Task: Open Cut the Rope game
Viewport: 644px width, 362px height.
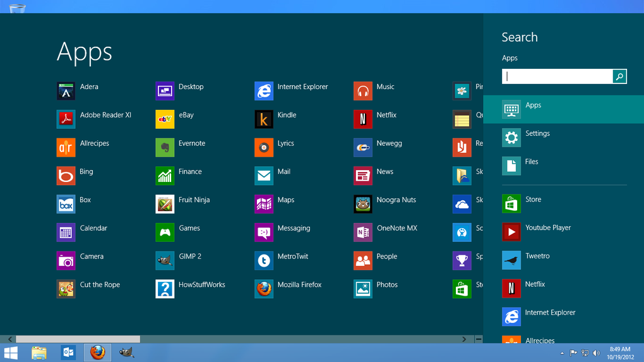Action: point(66,289)
